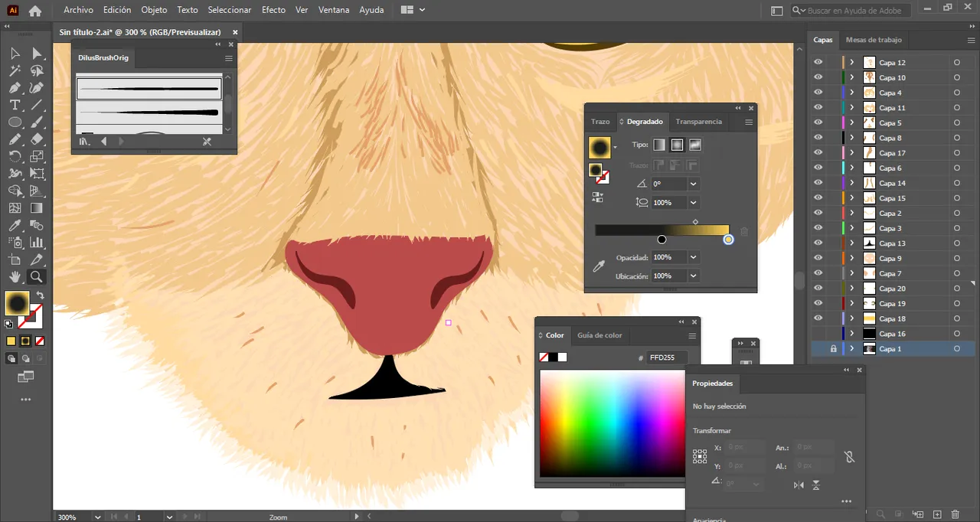Open the Ventana menu

click(x=333, y=10)
